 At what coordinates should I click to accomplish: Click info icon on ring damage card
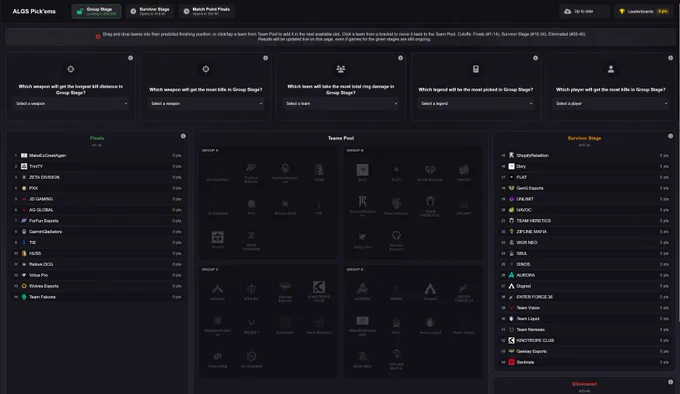pyautogui.click(x=401, y=58)
